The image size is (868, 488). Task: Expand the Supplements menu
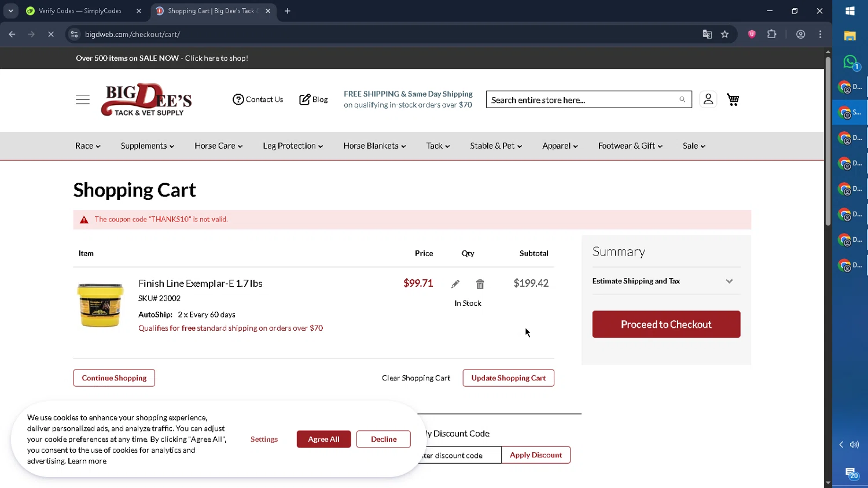(x=148, y=146)
